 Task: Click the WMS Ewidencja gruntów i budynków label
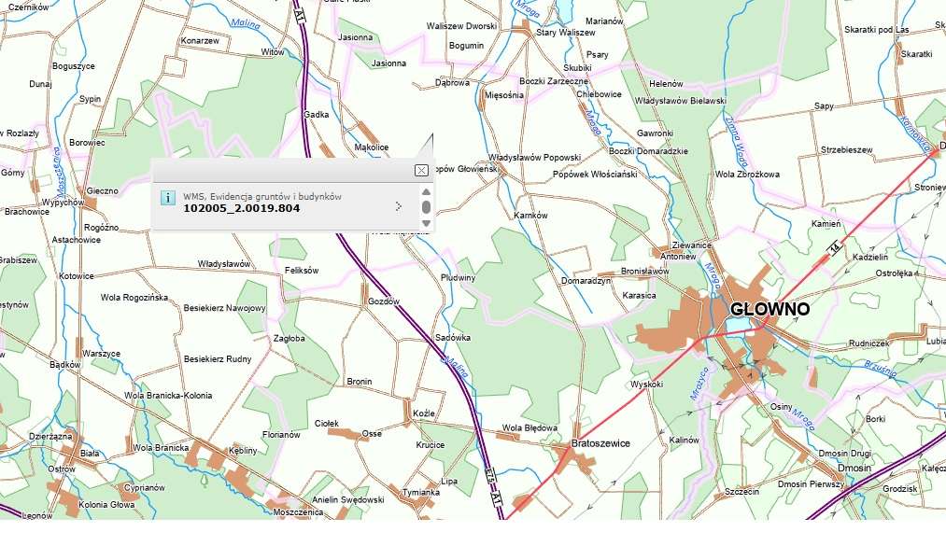(262, 197)
